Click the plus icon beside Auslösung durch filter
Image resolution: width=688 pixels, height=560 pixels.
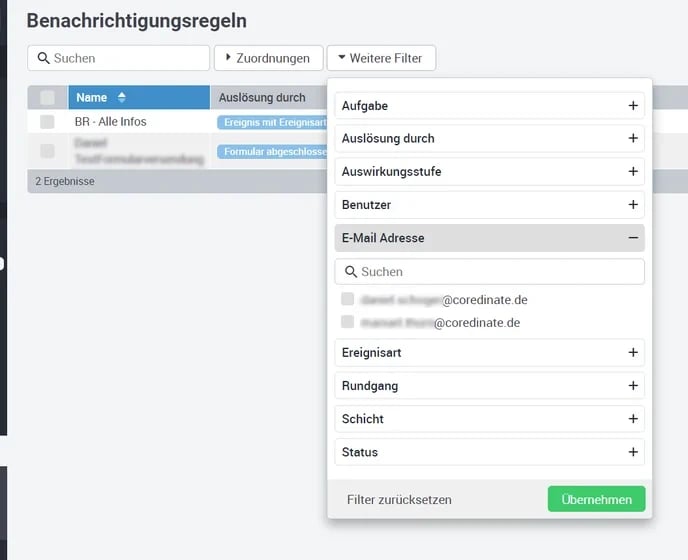point(633,138)
